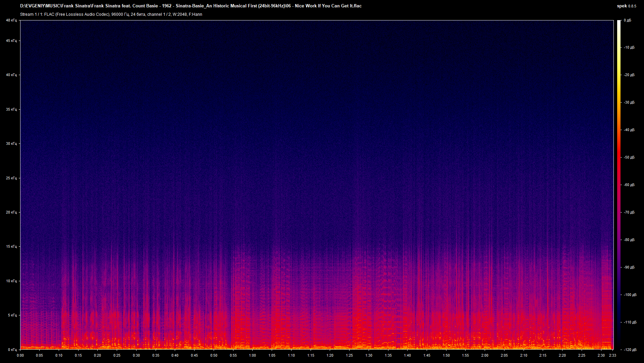Click the F:Hann window function text
The width and height of the screenshot is (644, 363).
196,14
